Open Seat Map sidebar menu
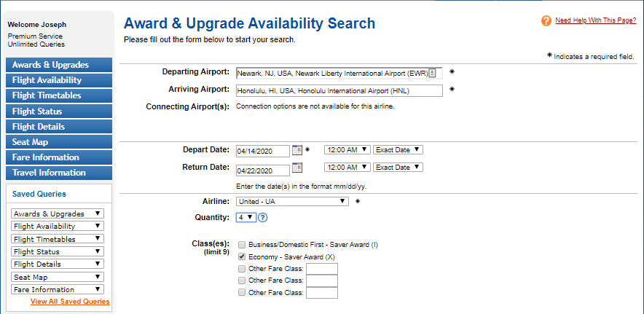 click(59, 142)
